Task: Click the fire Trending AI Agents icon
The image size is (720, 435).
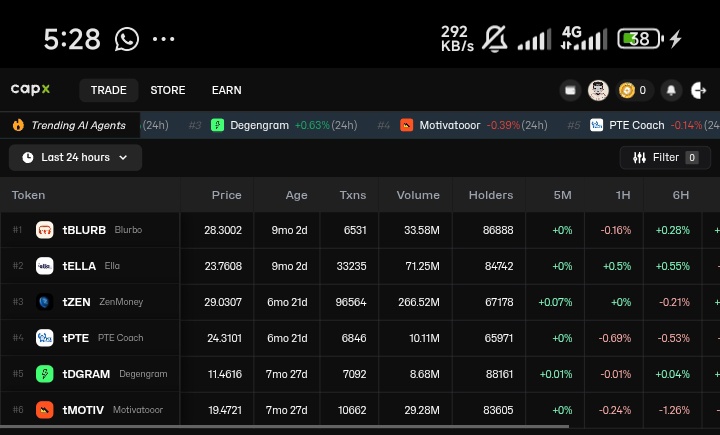Action: coord(18,125)
